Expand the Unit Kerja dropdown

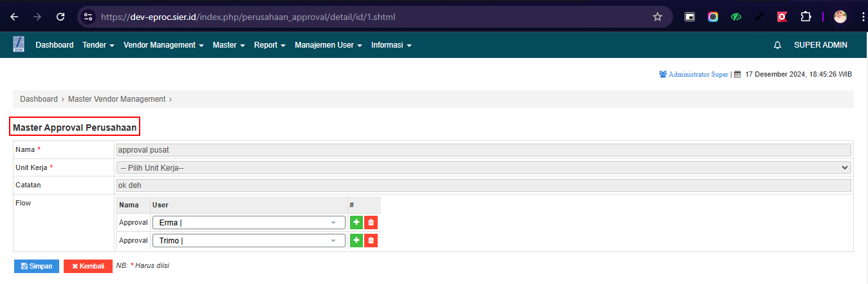coord(483,167)
